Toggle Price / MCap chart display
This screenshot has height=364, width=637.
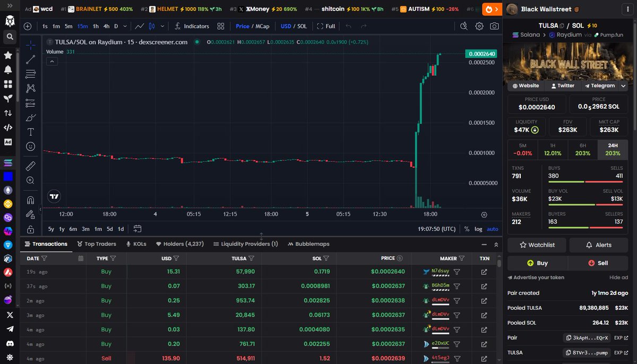[253, 26]
